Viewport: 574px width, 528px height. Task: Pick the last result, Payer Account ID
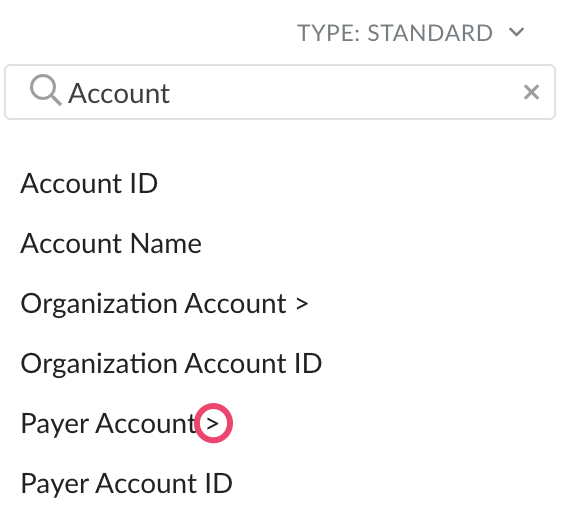click(127, 484)
